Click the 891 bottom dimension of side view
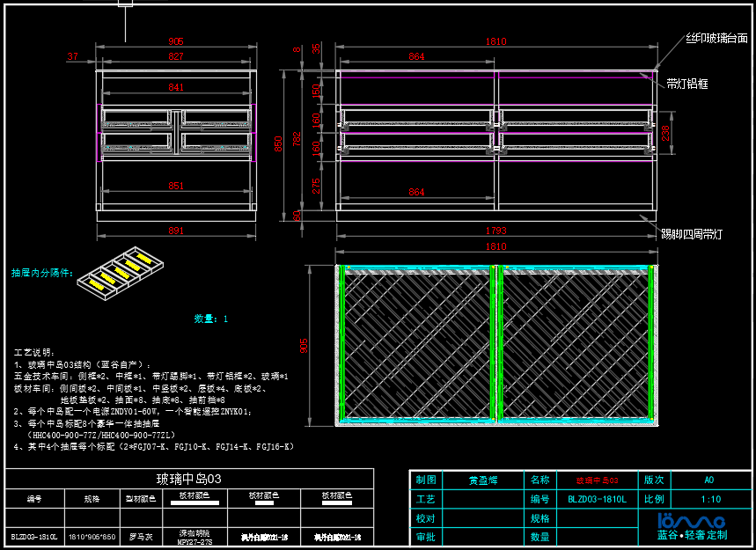This screenshot has width=756, height=550. click(176, 231)
